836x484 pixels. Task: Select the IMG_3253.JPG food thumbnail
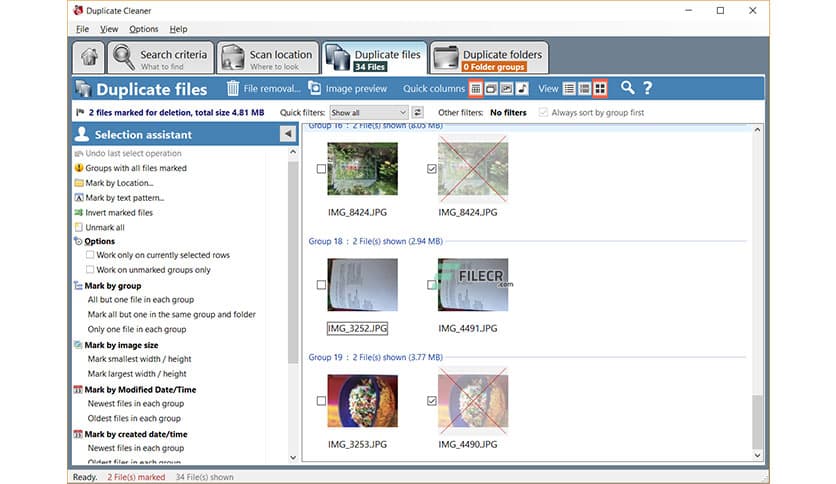coord(363,401)
